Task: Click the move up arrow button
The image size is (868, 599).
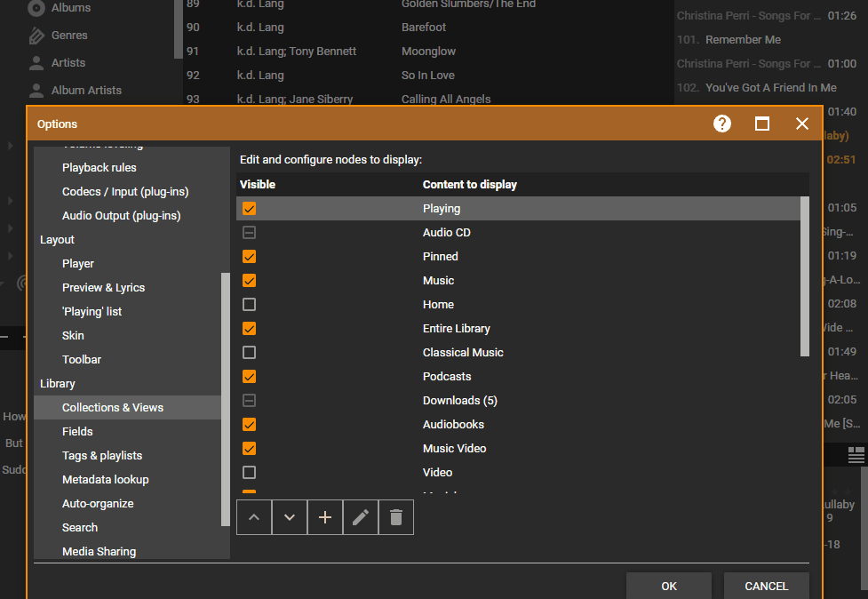Action: (x=254, y=517)
